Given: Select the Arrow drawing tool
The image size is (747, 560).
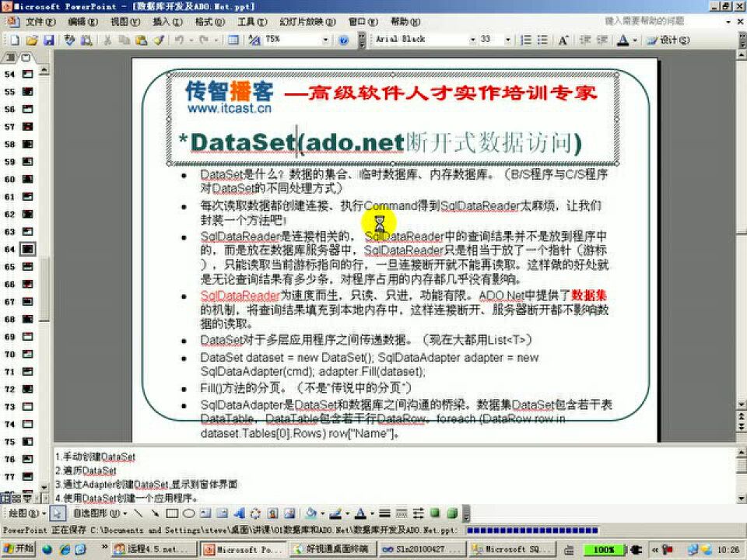Looking at the screenshot, I should point(155,513).
